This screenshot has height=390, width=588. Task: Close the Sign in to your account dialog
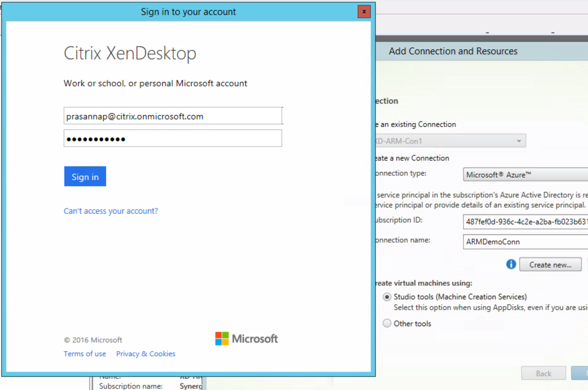(x=364, y=12)
